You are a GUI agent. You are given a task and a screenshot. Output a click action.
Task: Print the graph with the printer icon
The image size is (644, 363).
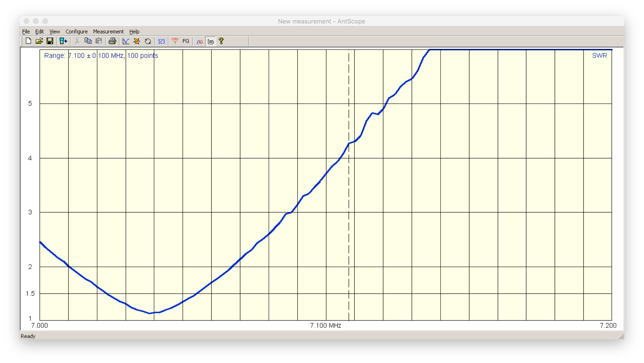click(x=112, y=41)
